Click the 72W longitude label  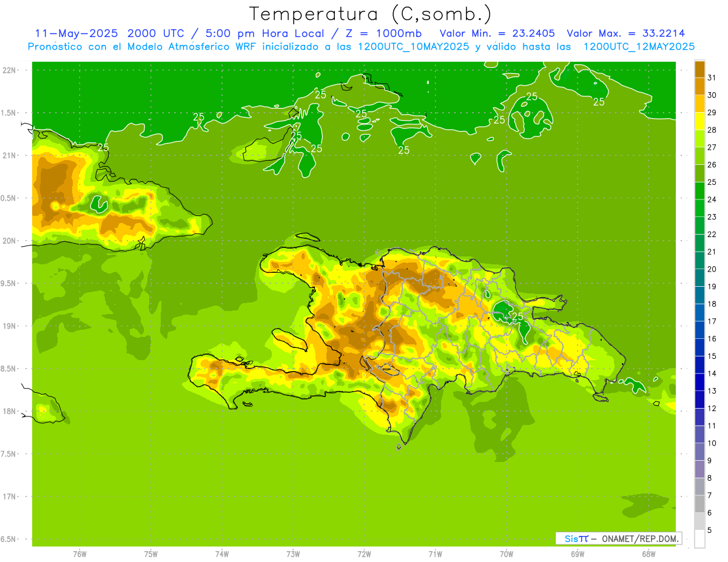[364, 554]
